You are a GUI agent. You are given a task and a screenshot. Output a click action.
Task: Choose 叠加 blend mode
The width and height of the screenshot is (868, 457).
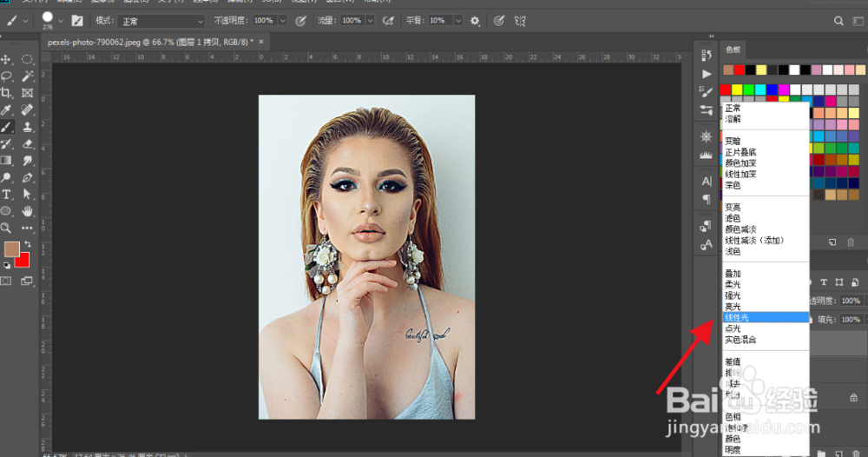click(766, 273)
